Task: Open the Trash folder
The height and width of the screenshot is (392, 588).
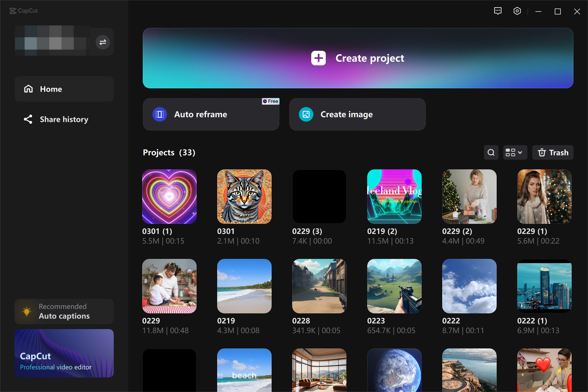Action: [x=554, y=153]
